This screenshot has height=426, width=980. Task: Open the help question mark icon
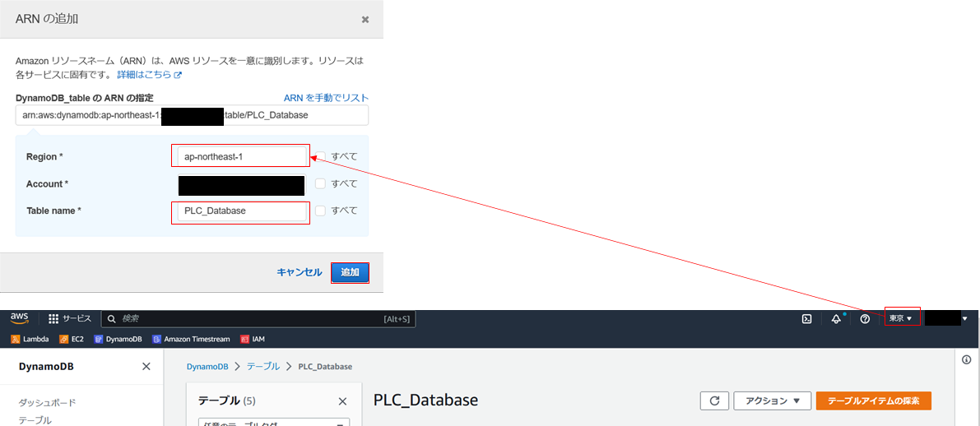tap(865, 318)
